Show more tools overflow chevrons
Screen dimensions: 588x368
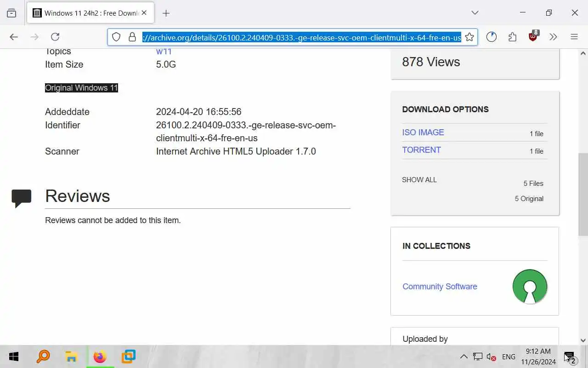pos(553,37)
